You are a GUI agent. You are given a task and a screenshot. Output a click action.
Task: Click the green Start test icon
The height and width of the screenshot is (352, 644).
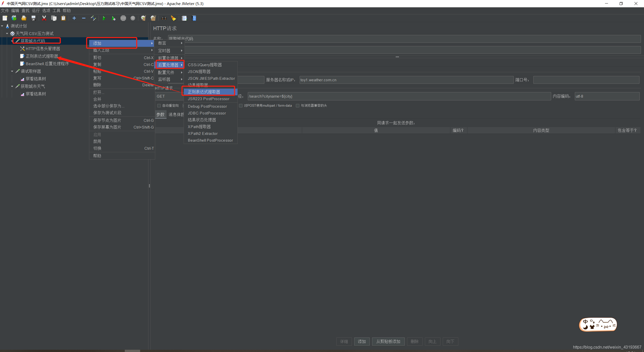point(104,18)
